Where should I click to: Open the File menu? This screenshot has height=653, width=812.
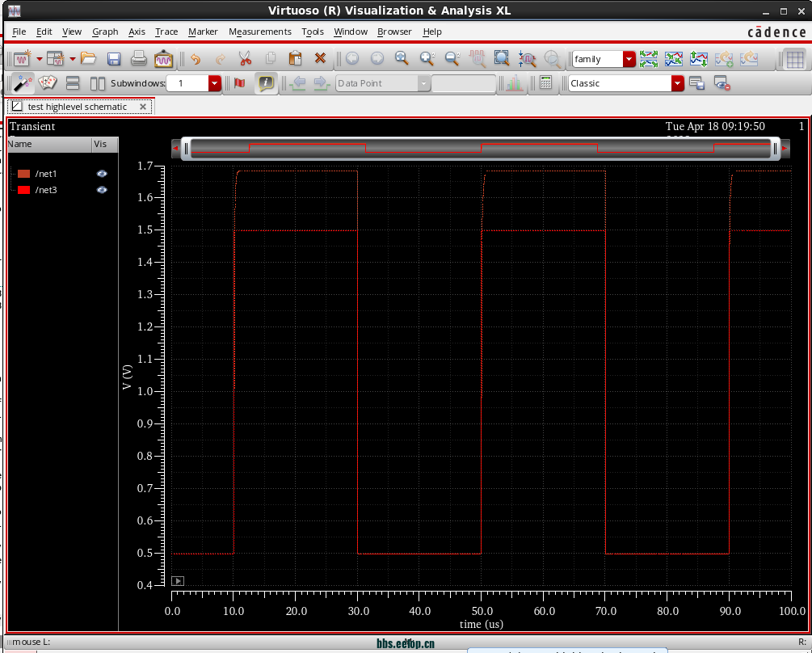tap(19, 32)
